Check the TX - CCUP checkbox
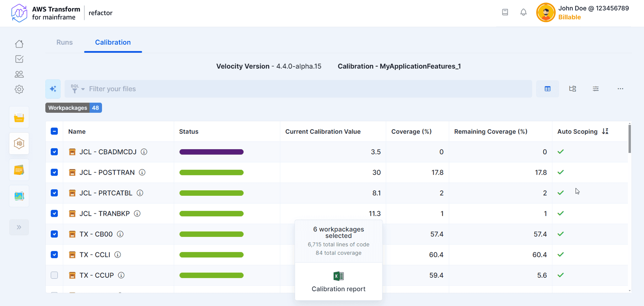 click(x=54, y=275)
